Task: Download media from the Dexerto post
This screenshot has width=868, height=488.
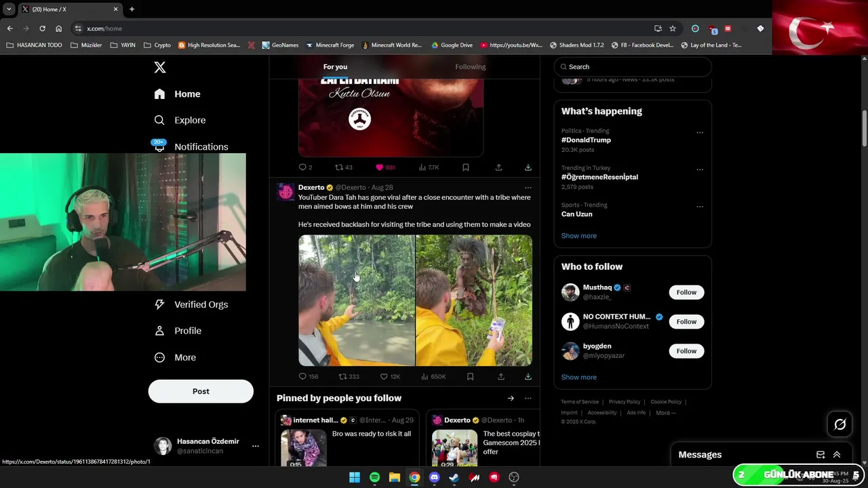Action: (528, 376)
